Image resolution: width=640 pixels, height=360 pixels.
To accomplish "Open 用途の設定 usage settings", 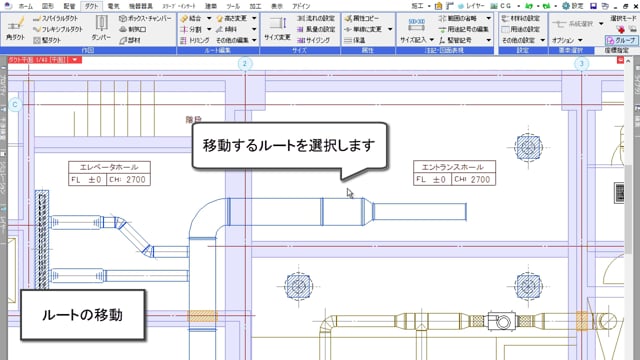I will pyautogui.click(x=521, y=29).
